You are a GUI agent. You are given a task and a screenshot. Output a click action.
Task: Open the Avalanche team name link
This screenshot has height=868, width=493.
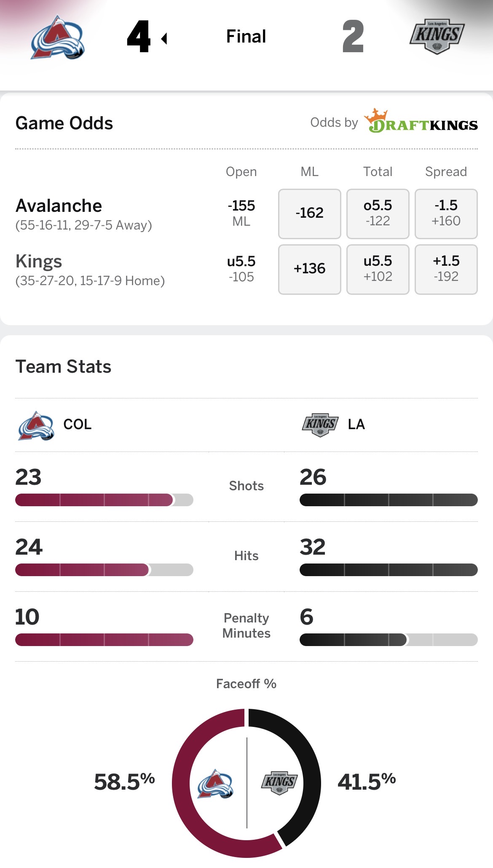pyautogui.click(x=59, y=206)
